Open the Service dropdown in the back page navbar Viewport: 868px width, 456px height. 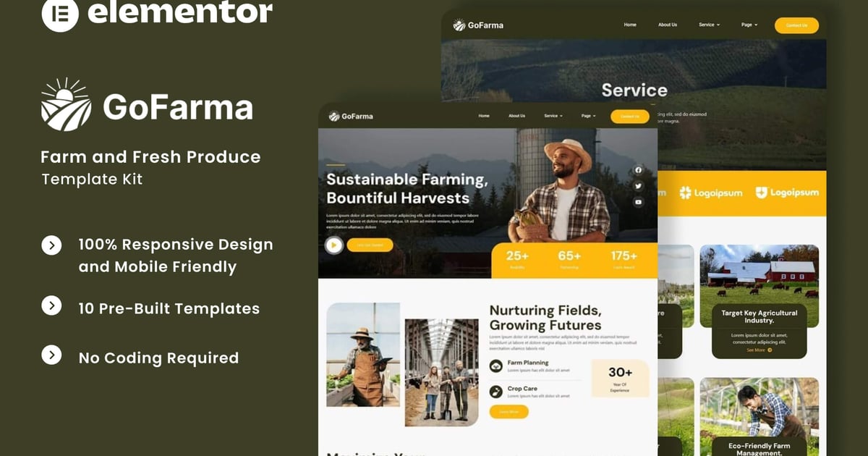[710, 25]
